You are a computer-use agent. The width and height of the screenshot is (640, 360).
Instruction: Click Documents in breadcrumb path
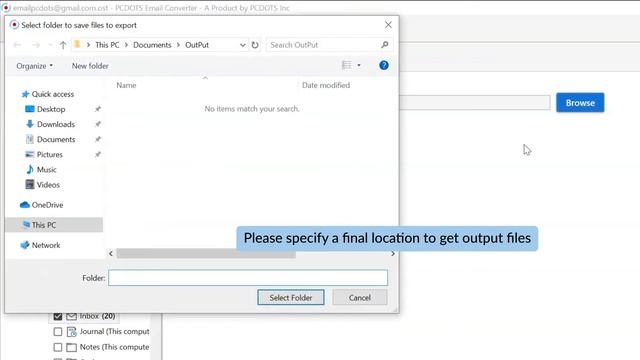(x=152, y=45)
